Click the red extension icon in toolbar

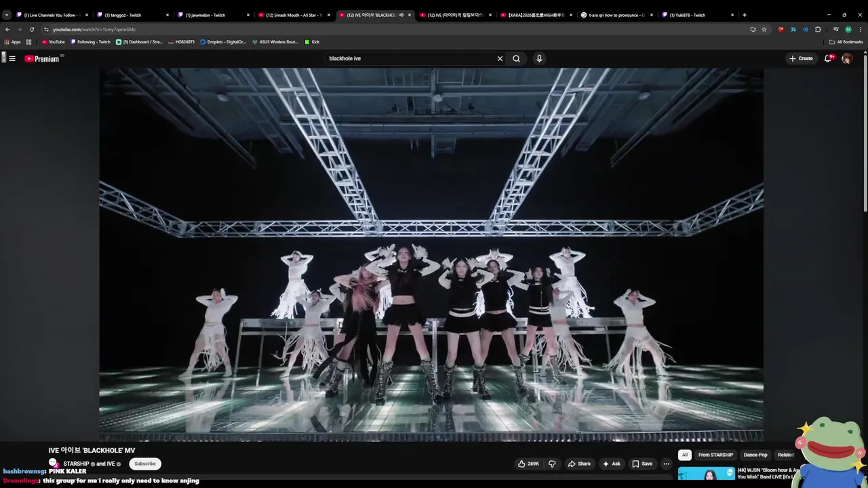coord(781,29)
